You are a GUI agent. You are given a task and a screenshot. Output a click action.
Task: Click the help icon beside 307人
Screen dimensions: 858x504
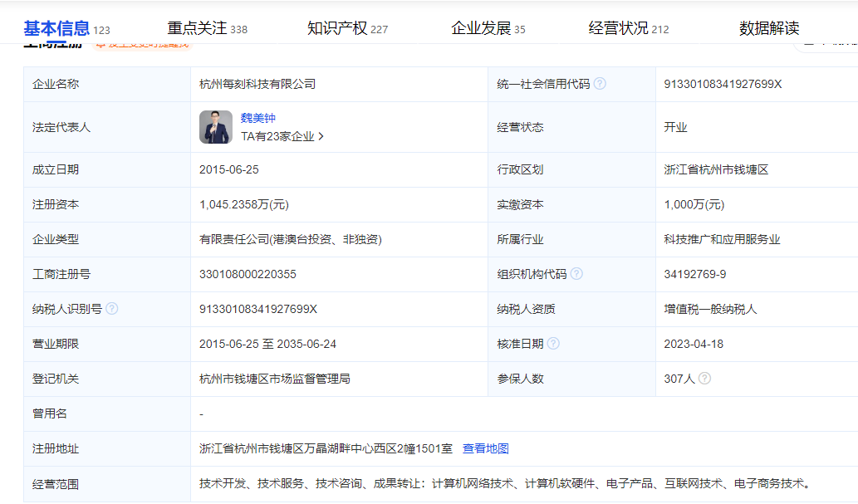pos(705,378)
